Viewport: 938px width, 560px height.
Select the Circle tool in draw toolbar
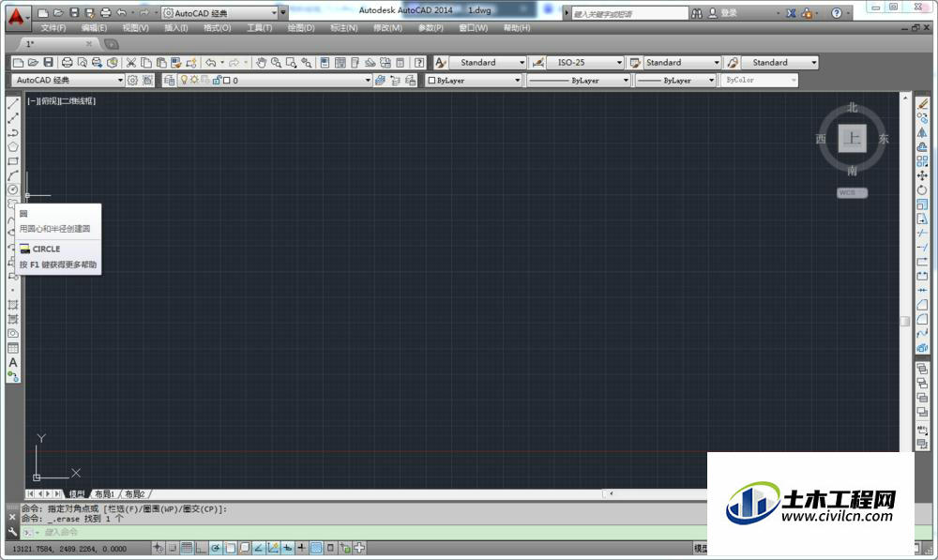pyautogui.click(x=12, y=189)
